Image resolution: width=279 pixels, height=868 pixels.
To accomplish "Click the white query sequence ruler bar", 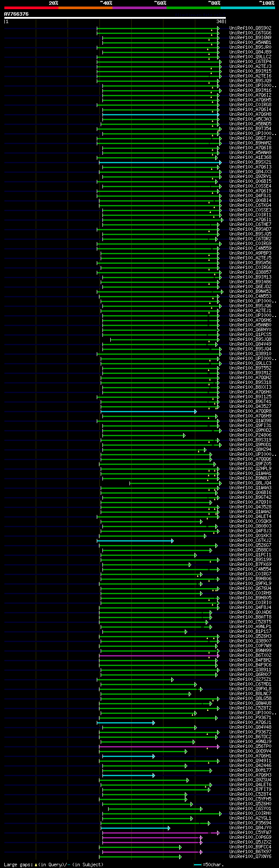I will point(115,18).
